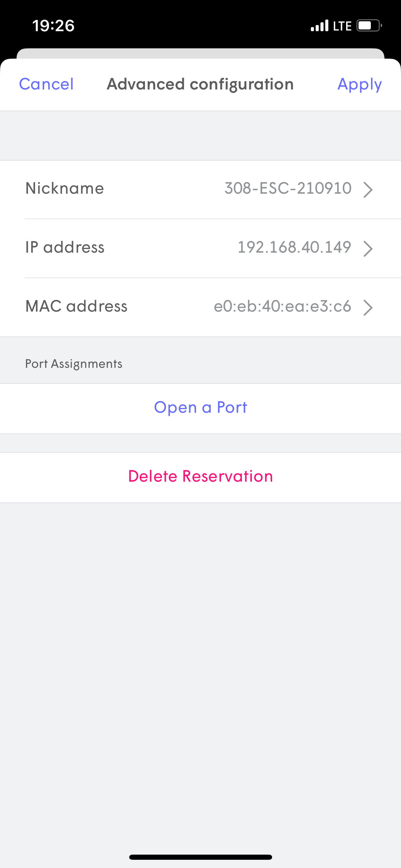Viewport: 401px width, 868px height.
Task: Open the MAC address setting label
Action: coord(76,306)
